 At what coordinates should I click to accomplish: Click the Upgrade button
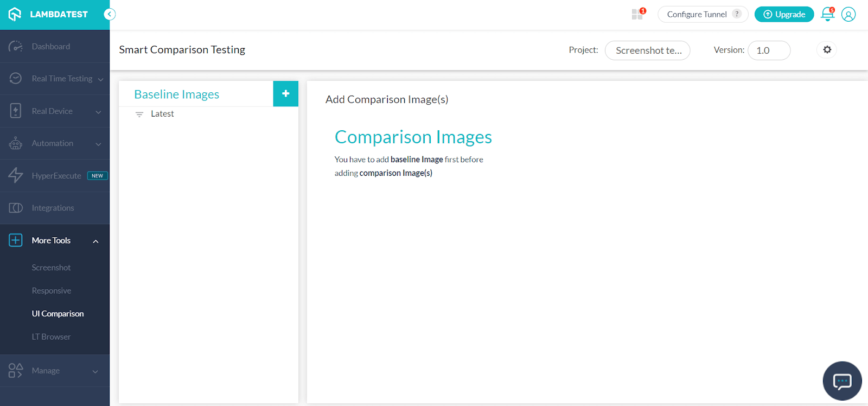point(784,14)
